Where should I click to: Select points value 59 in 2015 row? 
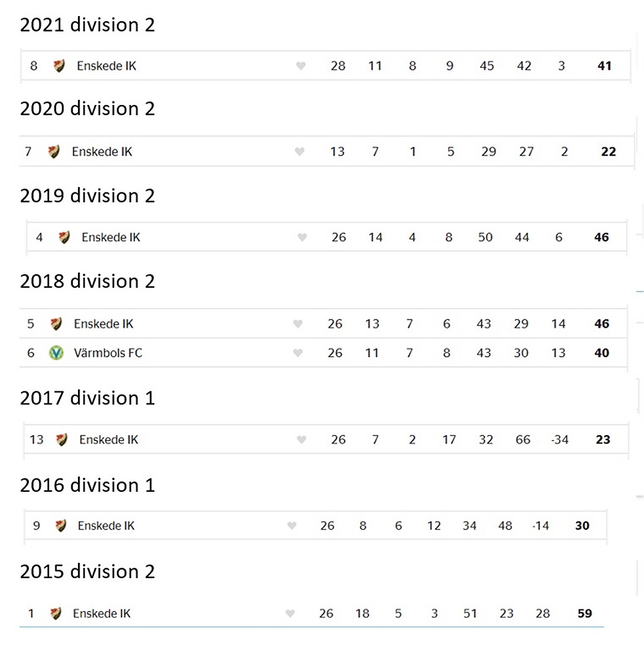585,613
